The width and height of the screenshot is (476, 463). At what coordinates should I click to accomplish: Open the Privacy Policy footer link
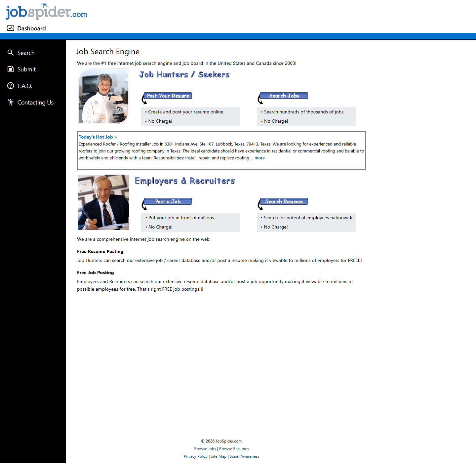click(196, 456)
